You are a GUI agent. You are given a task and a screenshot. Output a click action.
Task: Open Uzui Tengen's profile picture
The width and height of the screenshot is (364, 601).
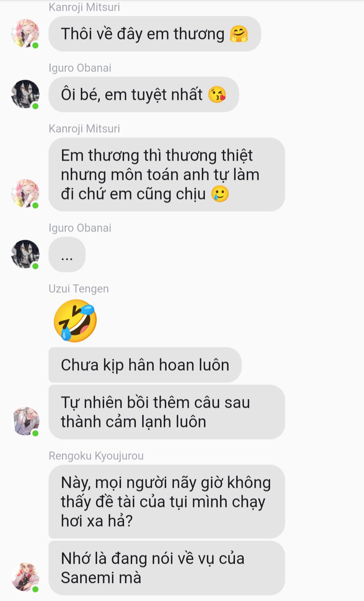click(x=25, y=421)
